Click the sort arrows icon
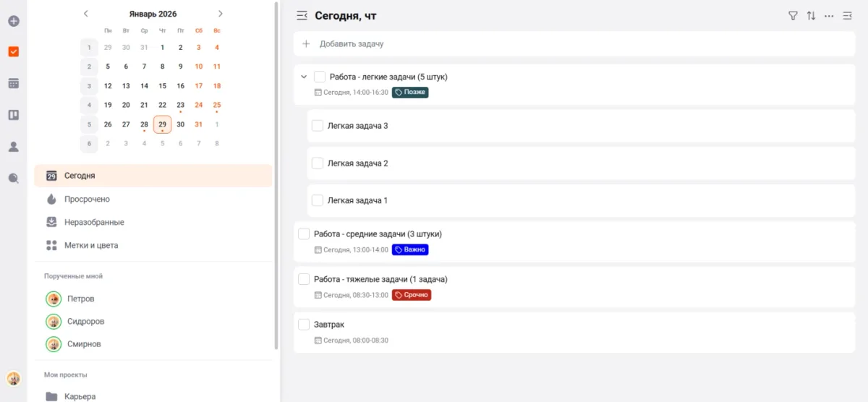Screen dimensions: 868x402 click(x=811, y=15)
